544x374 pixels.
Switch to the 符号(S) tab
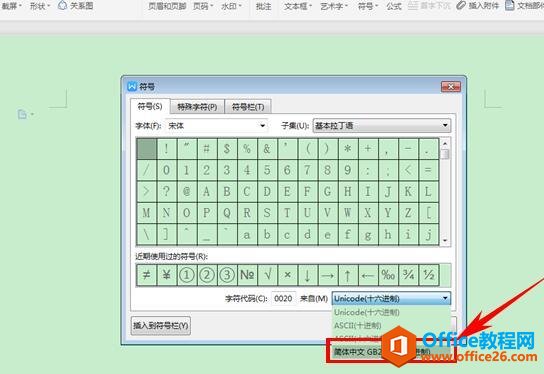click(150, 106)
